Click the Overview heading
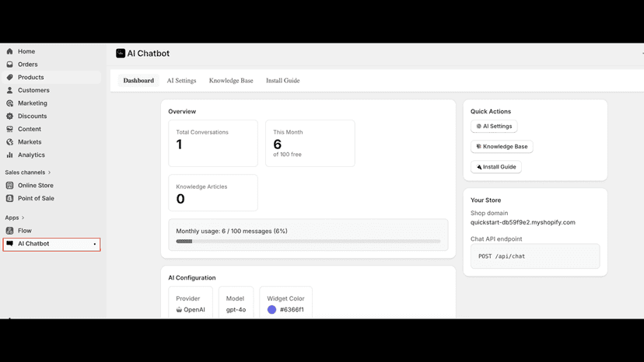 point(182,112)
